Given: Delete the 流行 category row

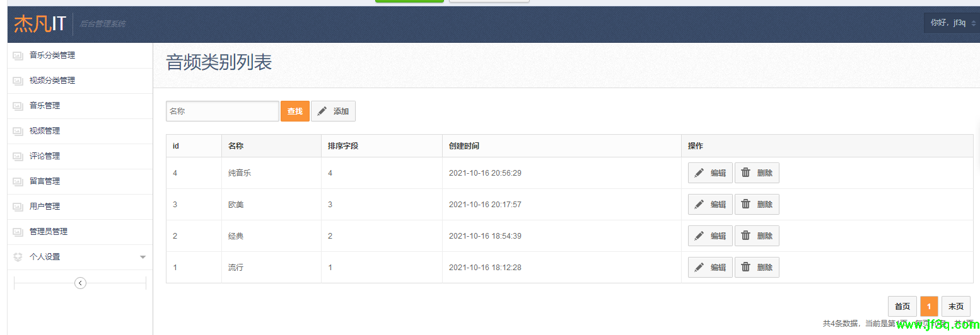Looking at the screenshot, I should (757, 267).
